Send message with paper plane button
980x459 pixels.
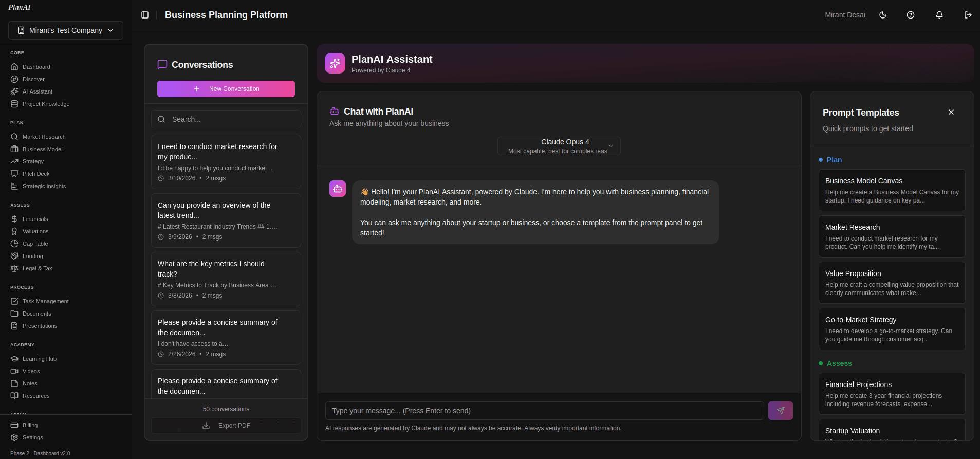(781, 411)
